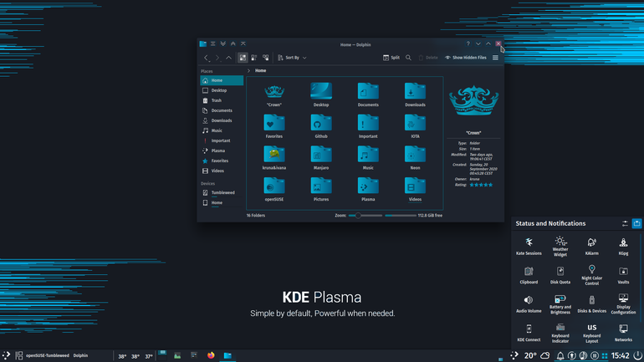The image size is (644, 362).
Task: Pin the Status and Notifications popup open
Action: point(636,224)
